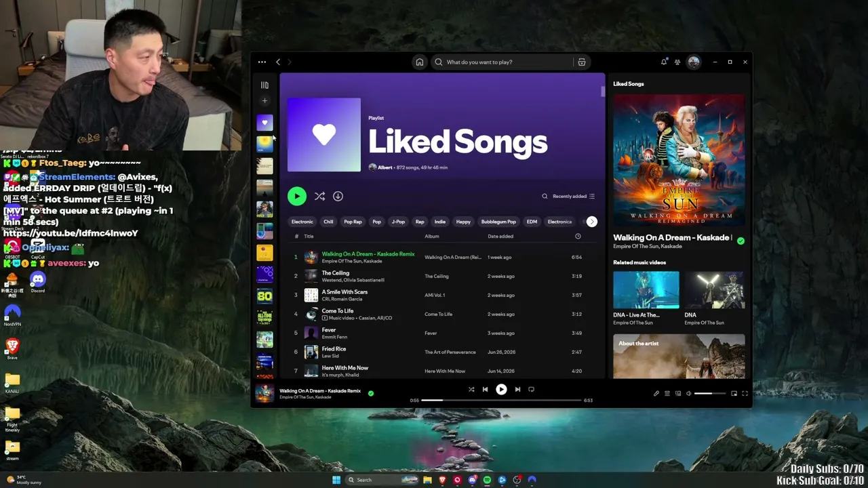The image size is (868, 488).
Task: Open the lyrics microphone icon
Action: (656, 394)
